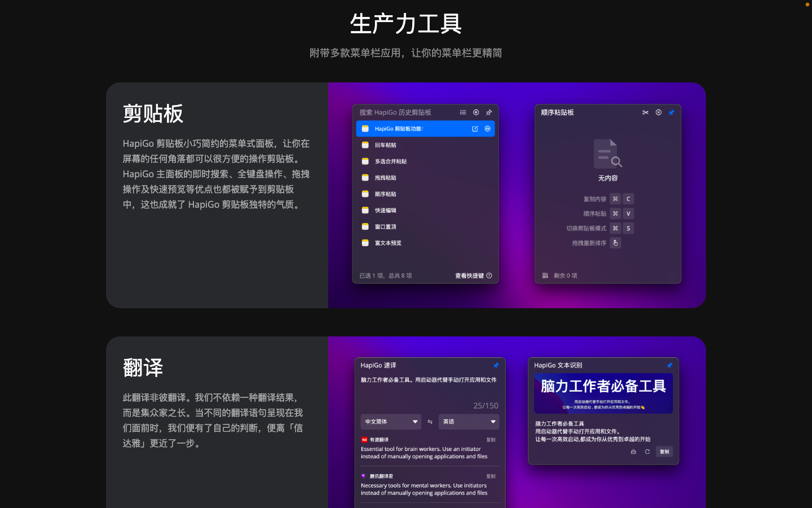Screen dimensions: 812x508
Task: Click the command key cap beside 复制内容
Action: (615, 199)
